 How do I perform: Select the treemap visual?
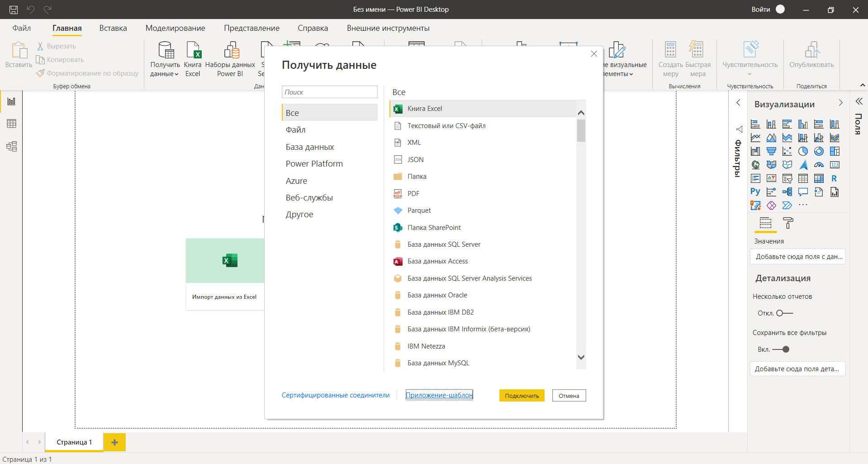coord(835,151)
